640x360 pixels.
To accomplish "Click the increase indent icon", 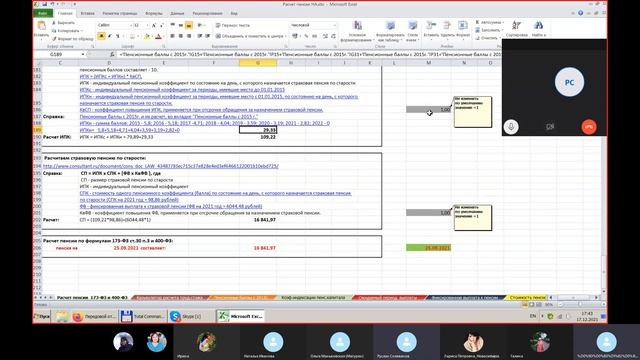I will (207, 36).
